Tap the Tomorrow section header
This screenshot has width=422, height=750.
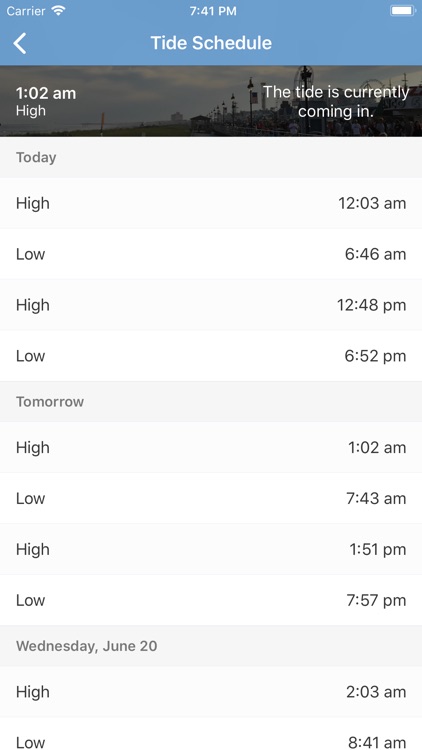pos(211,402)
